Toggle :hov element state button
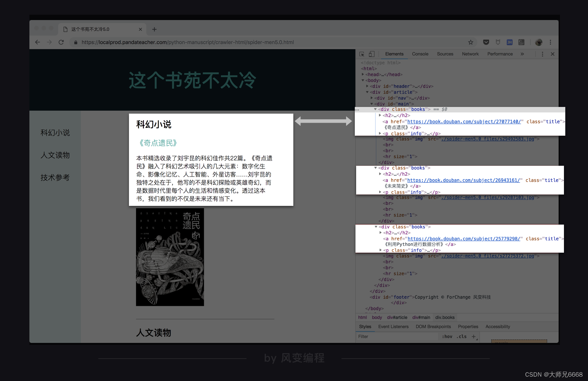The image size is (588, 381). [x=447, y=337]
